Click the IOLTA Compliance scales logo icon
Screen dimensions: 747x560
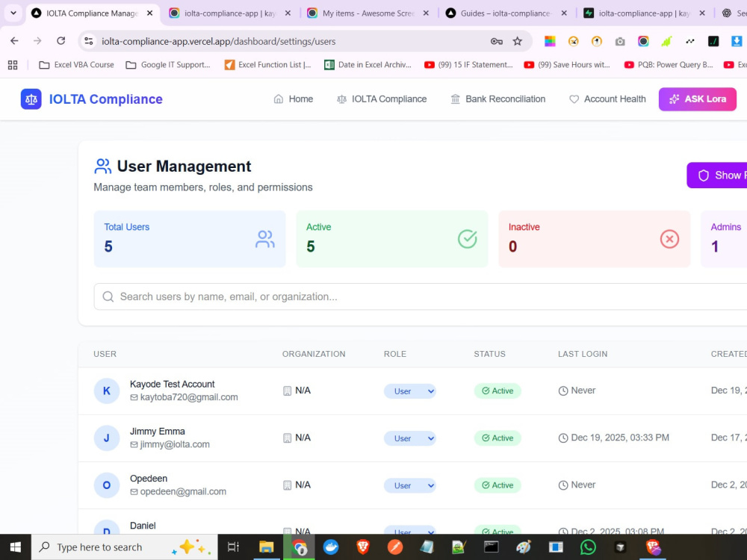(31, 99)
